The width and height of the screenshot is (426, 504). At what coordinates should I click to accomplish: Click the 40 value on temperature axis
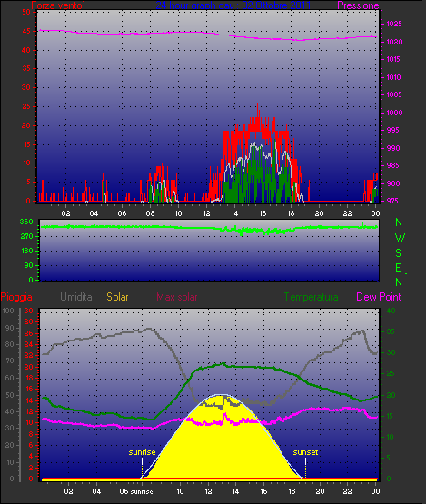click(x=391, y=311)
